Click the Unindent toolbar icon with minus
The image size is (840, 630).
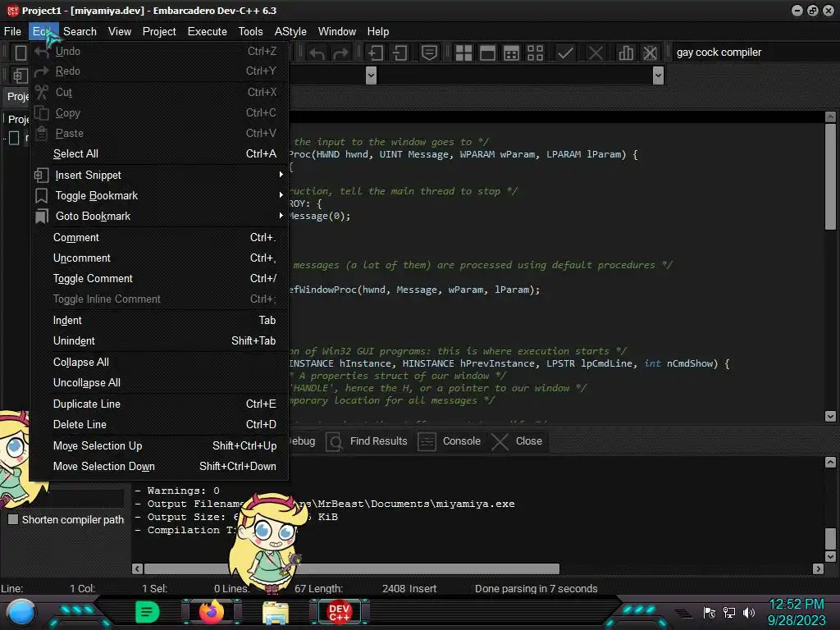(399, 52)
